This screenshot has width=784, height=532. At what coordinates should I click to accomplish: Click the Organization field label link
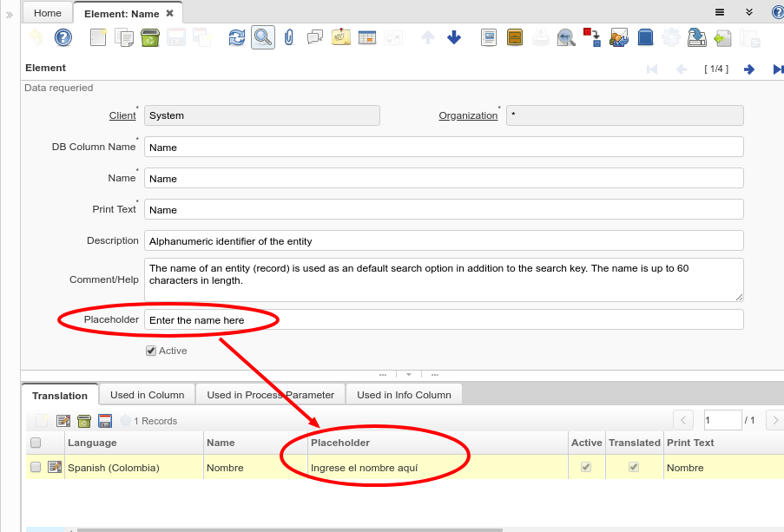click(468, 115)
